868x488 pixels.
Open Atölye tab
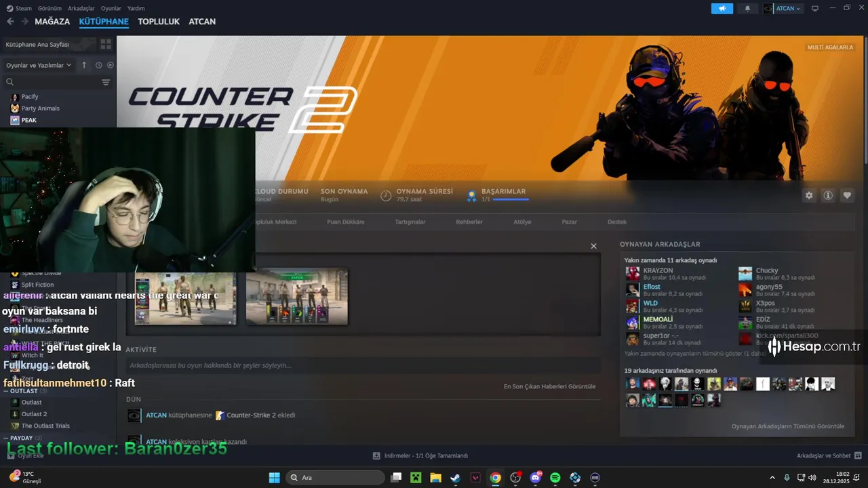coord(522,222)
